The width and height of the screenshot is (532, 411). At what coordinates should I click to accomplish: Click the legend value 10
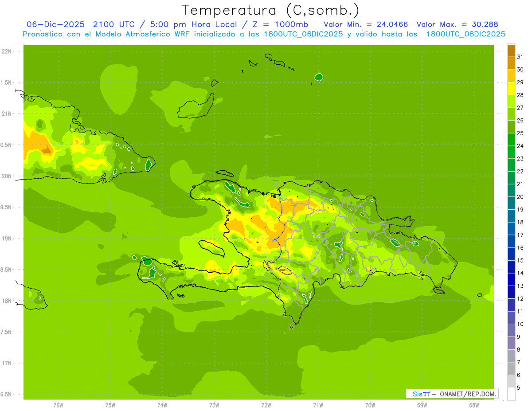520,324
